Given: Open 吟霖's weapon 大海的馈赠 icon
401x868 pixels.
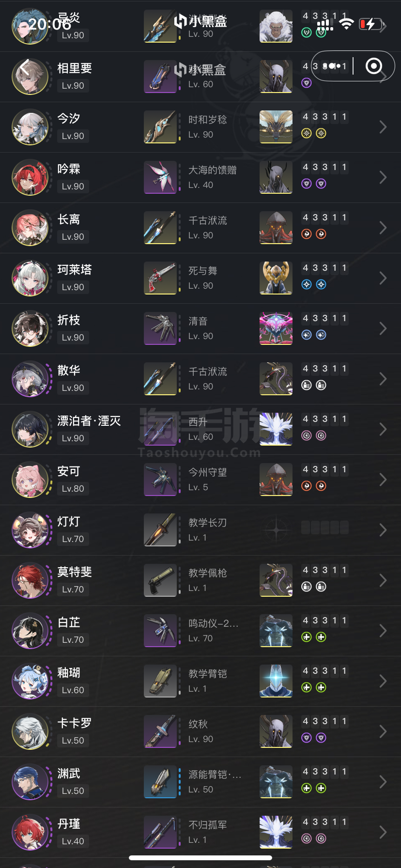Looking at the screenshot, I should click(160, 177).
